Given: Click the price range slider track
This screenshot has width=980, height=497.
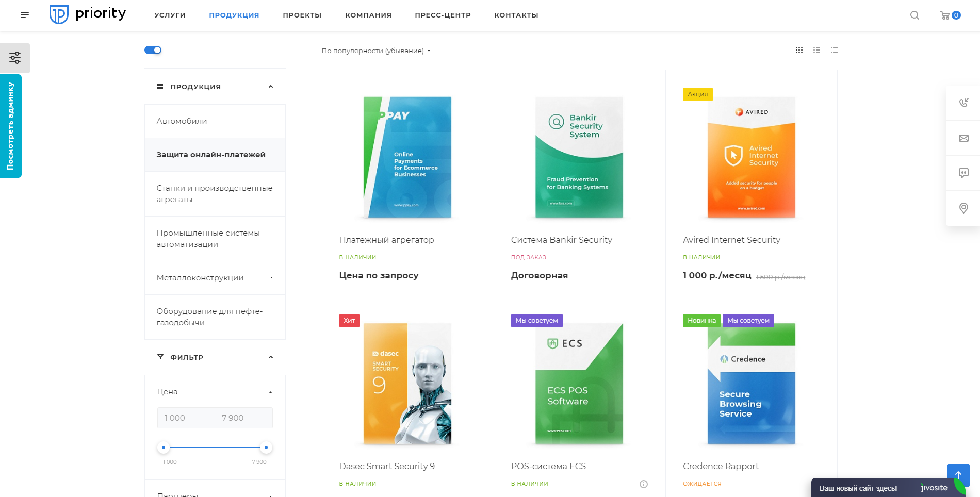Looking at the screenshot, I should pyautogui.click(x=215, y=448).
